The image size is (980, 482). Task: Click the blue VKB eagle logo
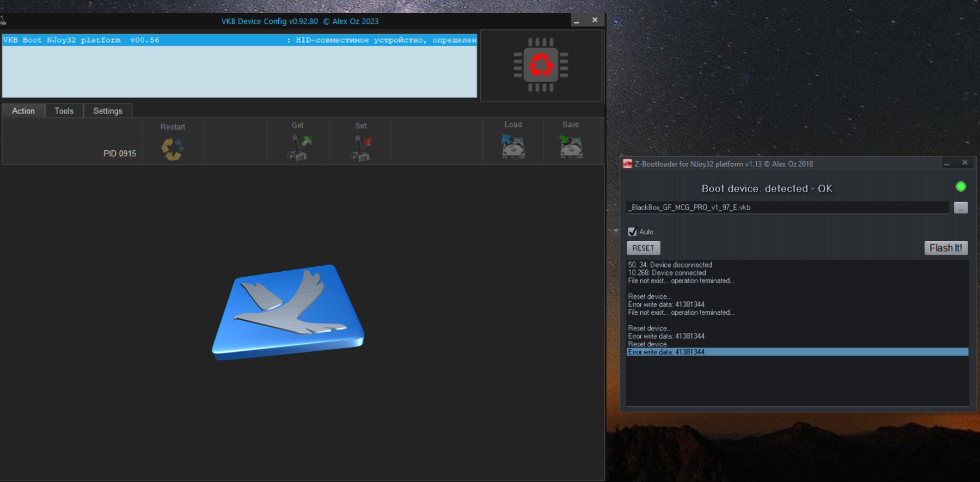[288, 312]
